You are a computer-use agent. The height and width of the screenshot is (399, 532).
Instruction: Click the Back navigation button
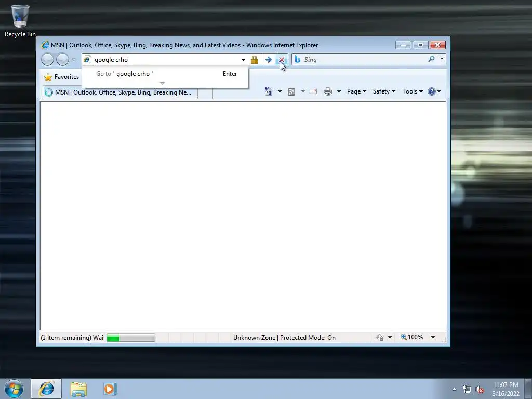click(x=47, y=60)
